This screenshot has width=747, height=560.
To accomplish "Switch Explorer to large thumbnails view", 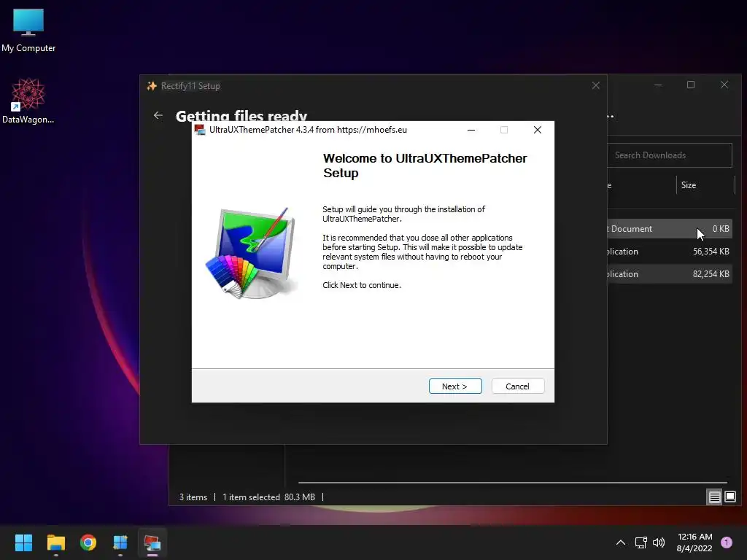I will (730, 497).
